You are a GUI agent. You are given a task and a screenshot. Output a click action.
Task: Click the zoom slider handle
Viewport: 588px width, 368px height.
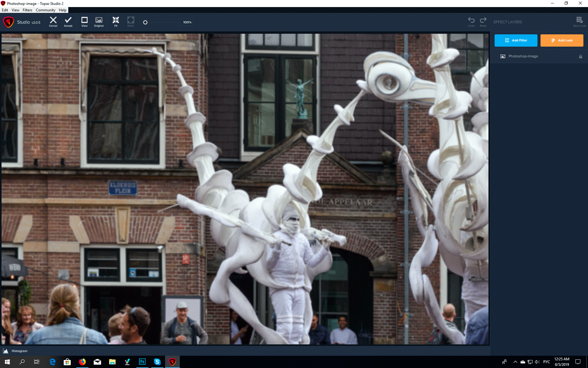tap(145, 22)
